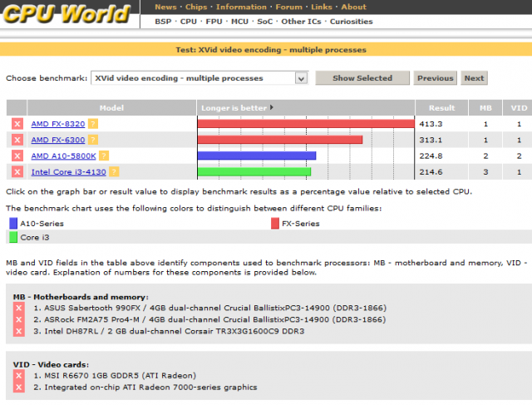
Task: Click the blue AMD A10-5800K graph bar
Action: [x=257, y=156]
